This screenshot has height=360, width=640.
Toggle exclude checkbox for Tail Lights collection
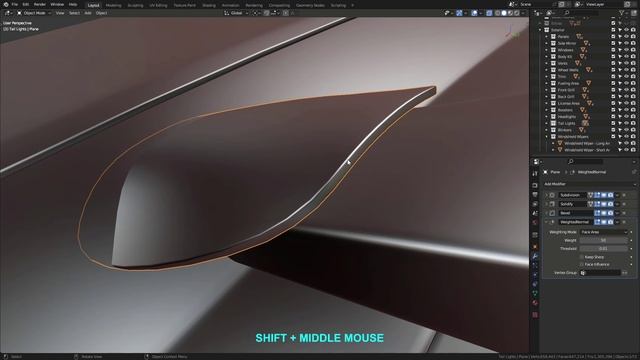(x=613, y=123)
